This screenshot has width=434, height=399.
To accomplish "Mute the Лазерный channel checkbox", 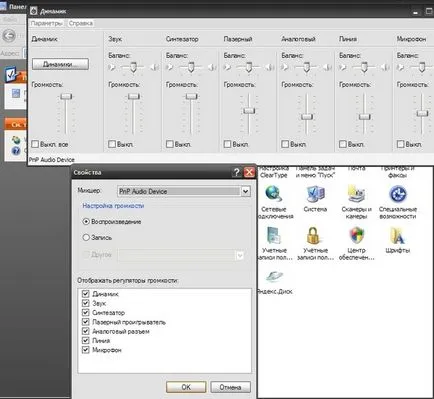I will pos(227,144).
